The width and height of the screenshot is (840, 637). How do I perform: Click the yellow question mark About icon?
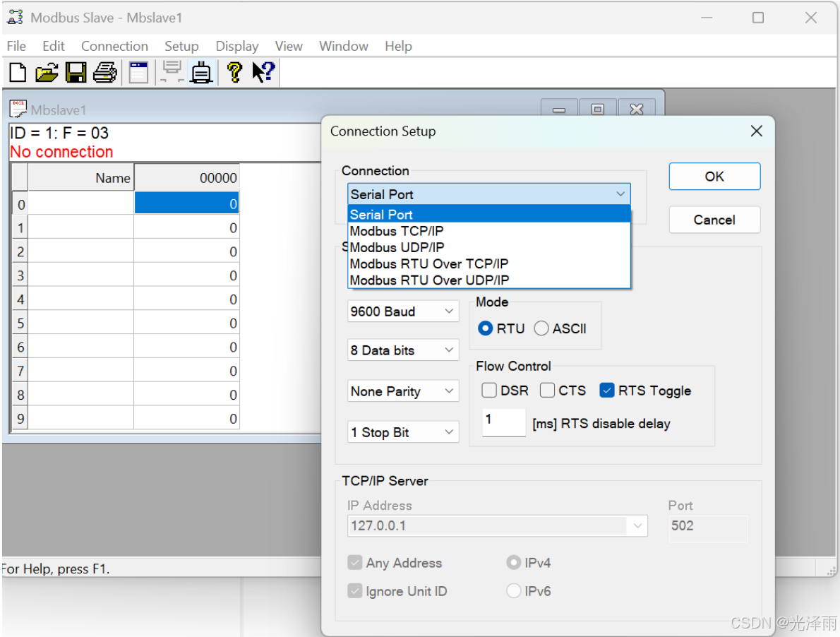pyautogui.click(x=234, y=72)
